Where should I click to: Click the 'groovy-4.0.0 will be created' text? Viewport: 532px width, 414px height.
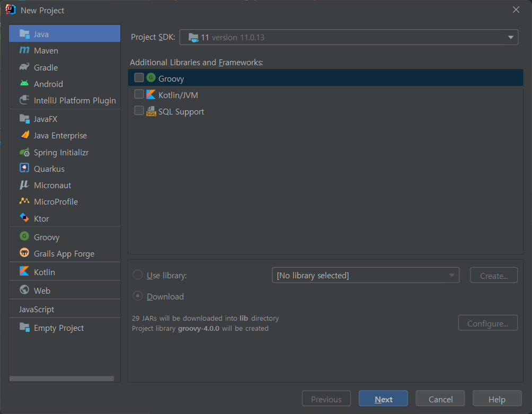223,328
